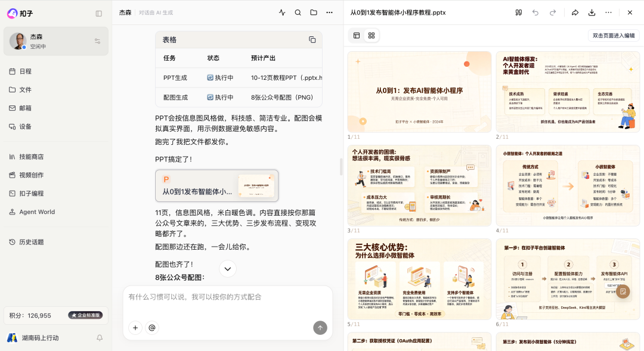Click the 杰森 profile card
This screenshot has width=644, height=351.
tap(56, 41)
